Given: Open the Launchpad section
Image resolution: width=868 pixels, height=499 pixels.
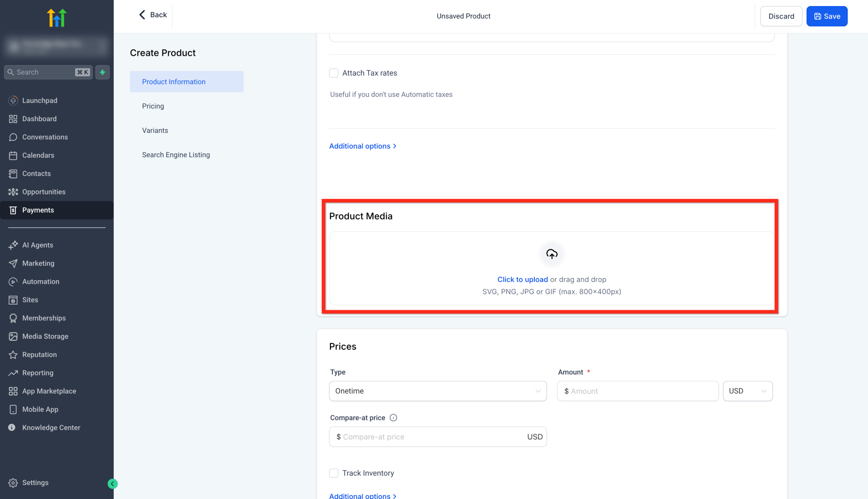Looking at the screenshot, I should pos(39,100).
